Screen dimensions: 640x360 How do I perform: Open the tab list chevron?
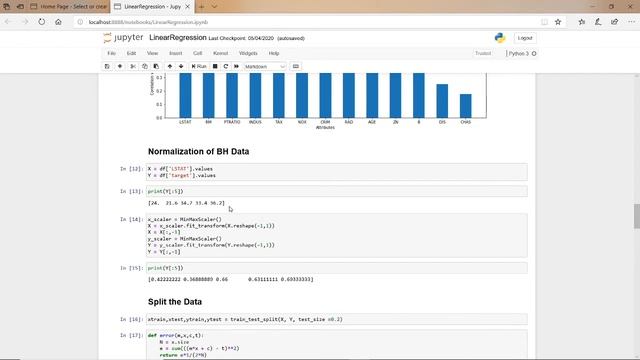click(214, 7)
